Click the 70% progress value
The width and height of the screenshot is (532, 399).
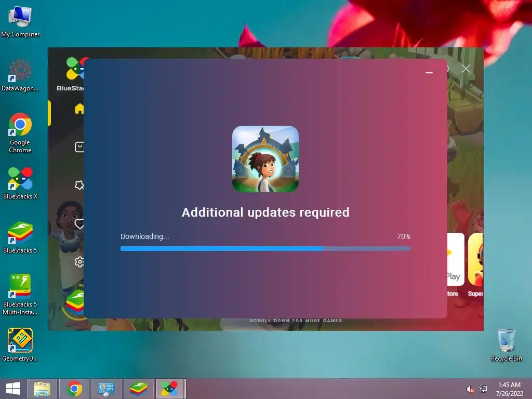(403, 236)
